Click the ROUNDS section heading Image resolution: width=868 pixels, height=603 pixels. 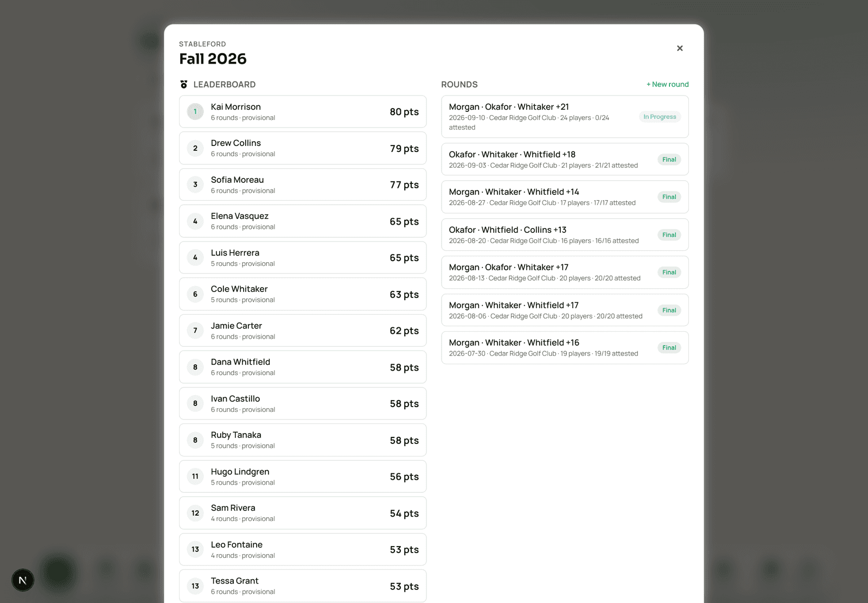(x=459, y=85)
